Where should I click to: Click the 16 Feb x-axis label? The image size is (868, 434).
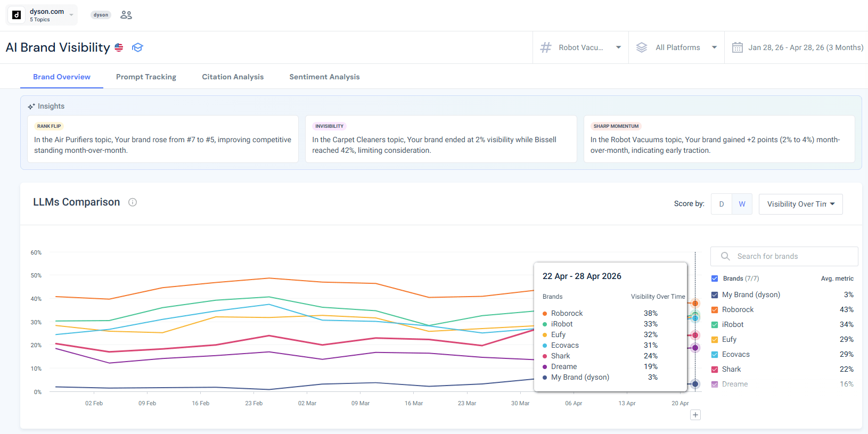click(x=201, y=403)
